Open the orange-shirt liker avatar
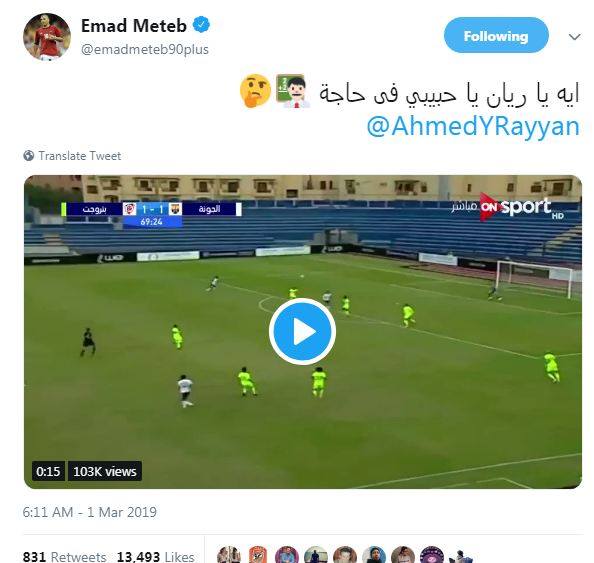Viewport: 594px width, 563px height. pyautogui.click(x=258, y=555)
